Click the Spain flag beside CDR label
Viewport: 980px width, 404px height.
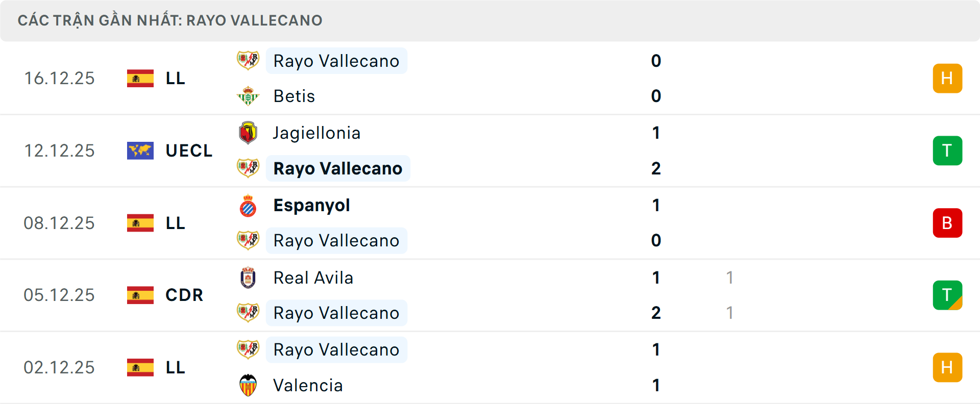[140, 295]
